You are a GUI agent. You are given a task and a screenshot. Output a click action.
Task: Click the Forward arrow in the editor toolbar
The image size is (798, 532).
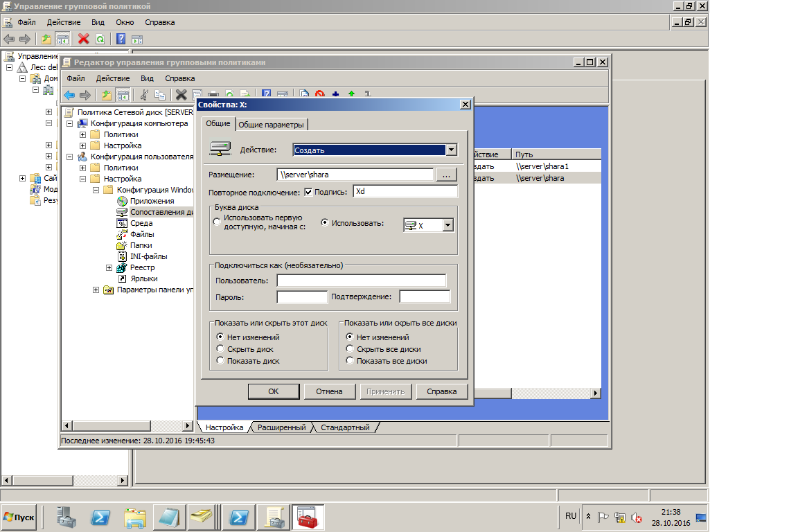[x=85, y=95]
